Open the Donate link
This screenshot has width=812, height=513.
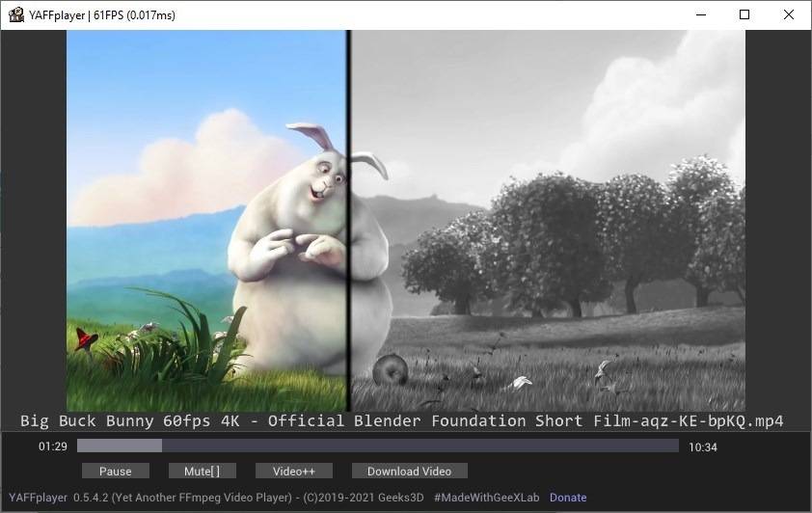pos(568,498)
